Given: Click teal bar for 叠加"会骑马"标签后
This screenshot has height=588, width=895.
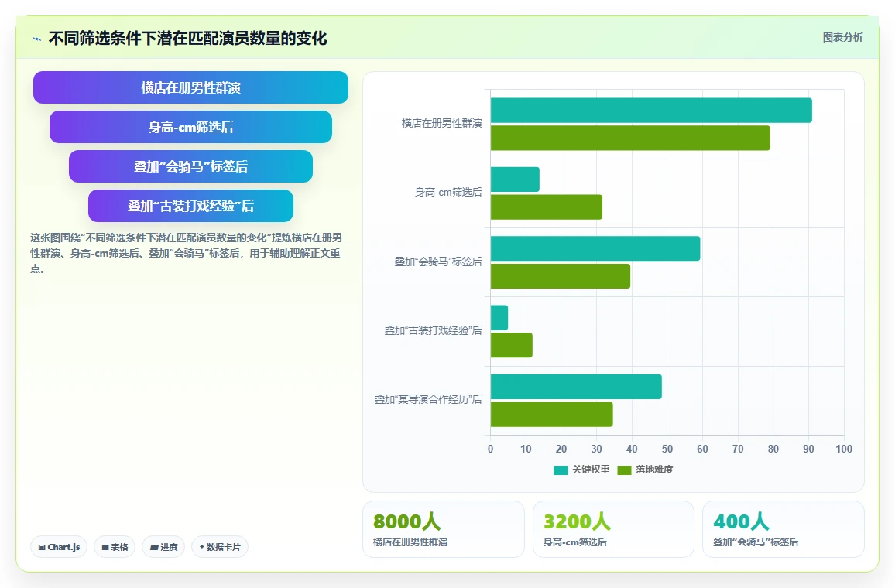Looking at the screenshot, I should point(595,248).
